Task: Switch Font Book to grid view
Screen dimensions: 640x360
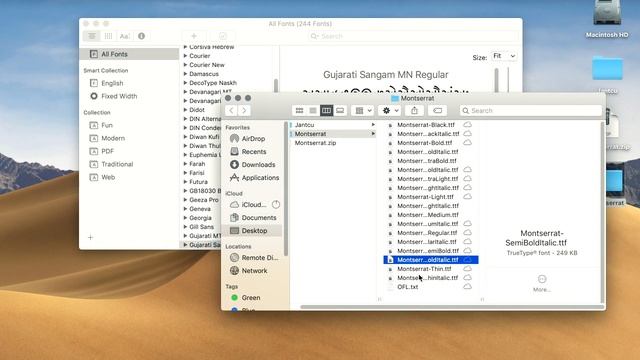Action: pyautogui.click(x=108, y=36)
